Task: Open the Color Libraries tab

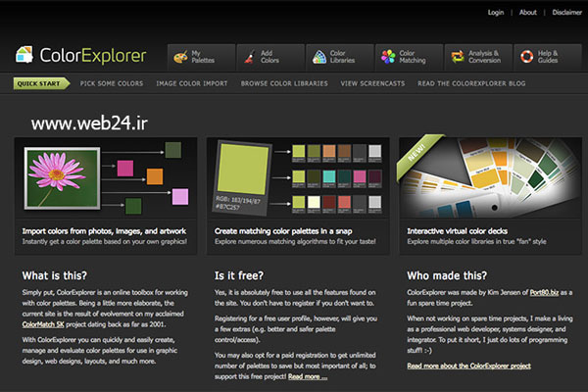Action: pos(340,57)
